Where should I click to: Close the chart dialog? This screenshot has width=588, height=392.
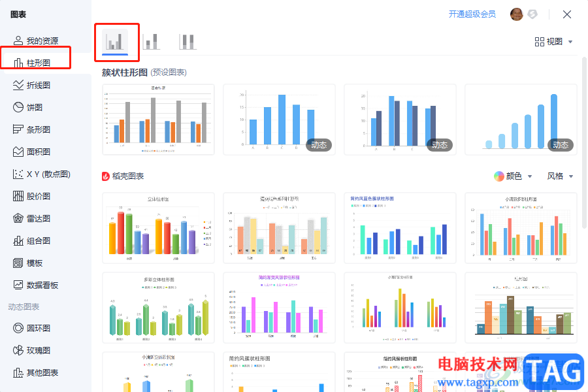(x=566, y=14)
